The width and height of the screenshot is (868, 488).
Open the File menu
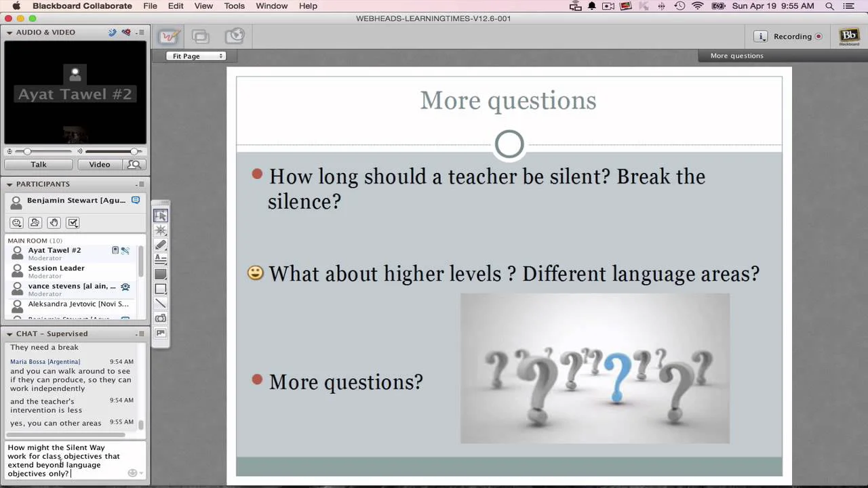[150, 6]
